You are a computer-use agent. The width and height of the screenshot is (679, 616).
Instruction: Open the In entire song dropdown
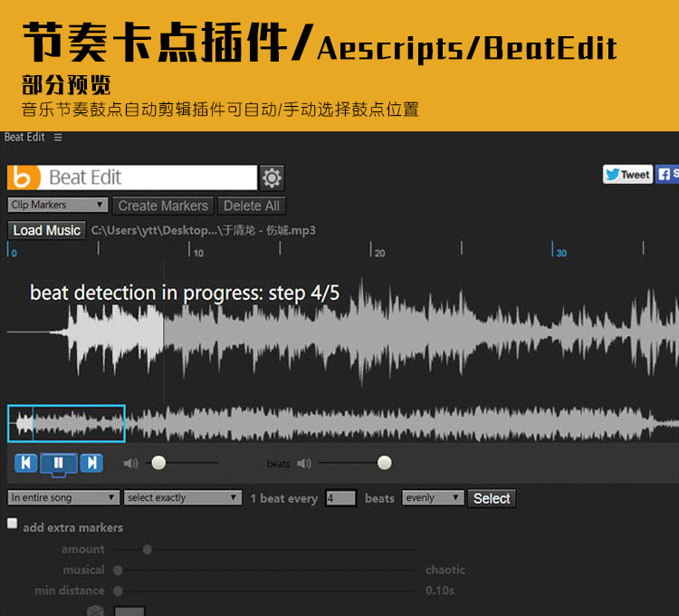(63, 497)
